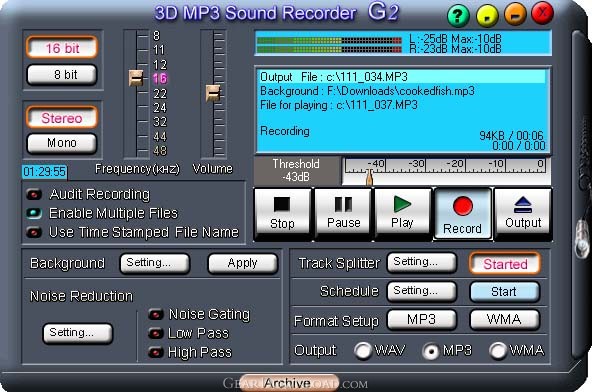Select highlighted 16 kHz frequency value
The image size is (592, 392).
coord(159,79)
